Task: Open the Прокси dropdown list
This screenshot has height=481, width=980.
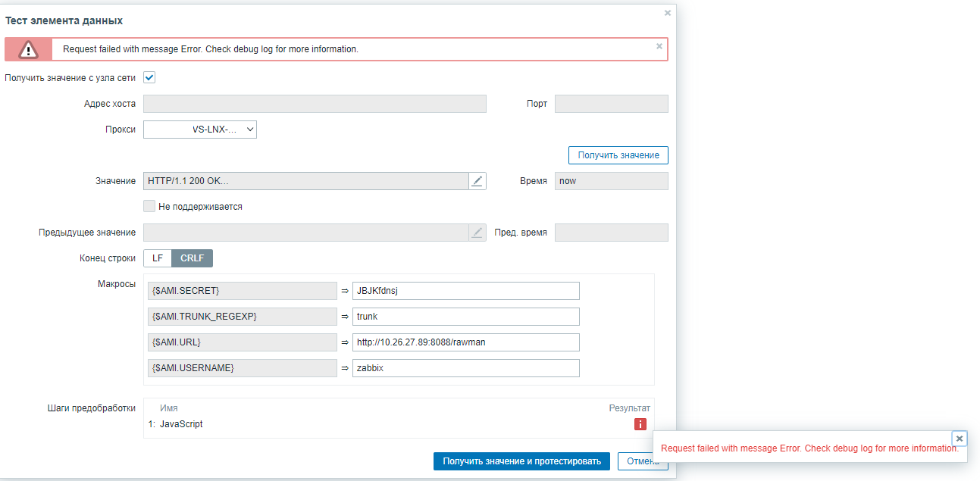Action: (x=200, y=130)
